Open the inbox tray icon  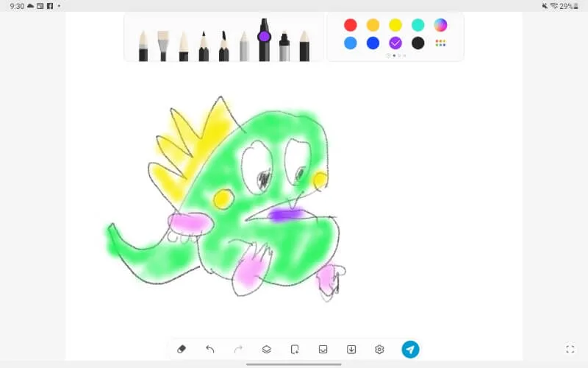(x=323, y=349)
